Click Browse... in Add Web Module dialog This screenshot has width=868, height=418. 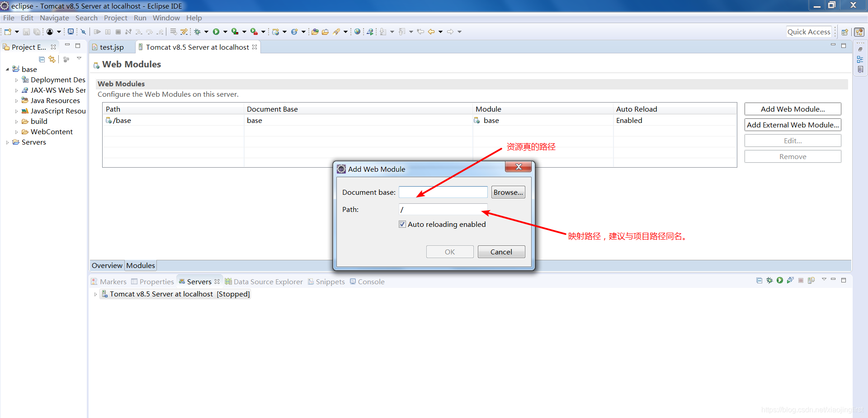[x=508, y=192]
